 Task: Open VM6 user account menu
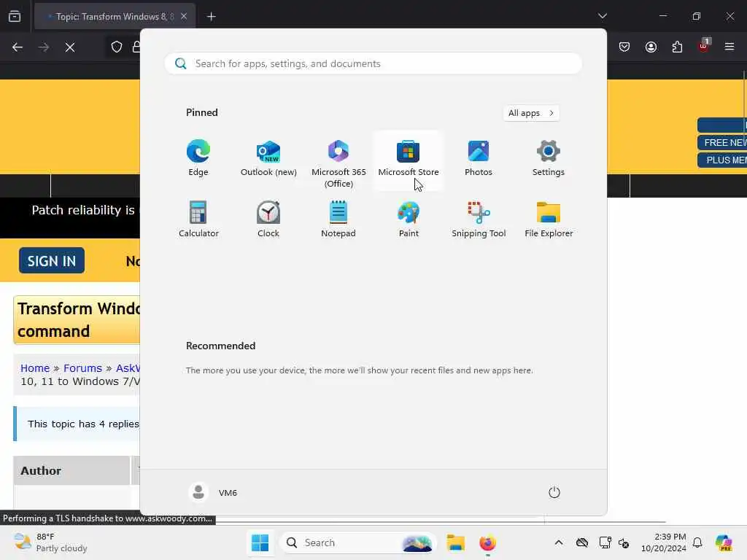[x=213, y=492]
